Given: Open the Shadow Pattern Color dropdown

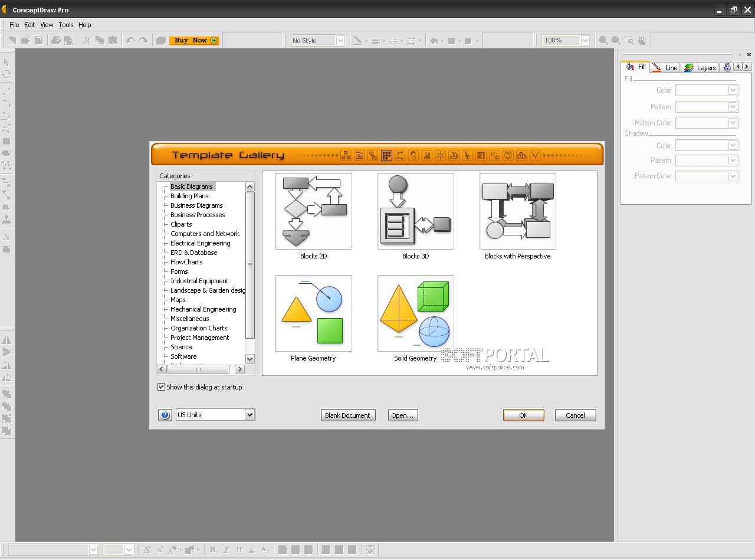Looking at the screenshot, I should (x=733, y=176).
